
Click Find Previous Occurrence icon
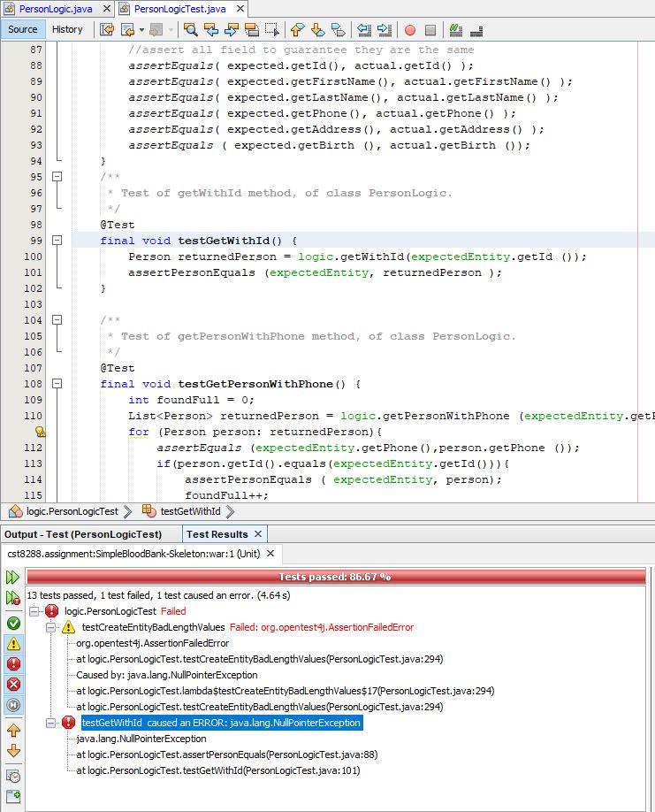click(x=211, y=30)
